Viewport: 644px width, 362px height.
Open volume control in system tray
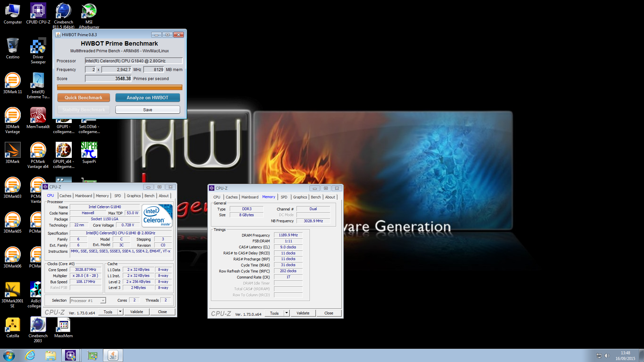pyautogui.click(x=607, y=356)
